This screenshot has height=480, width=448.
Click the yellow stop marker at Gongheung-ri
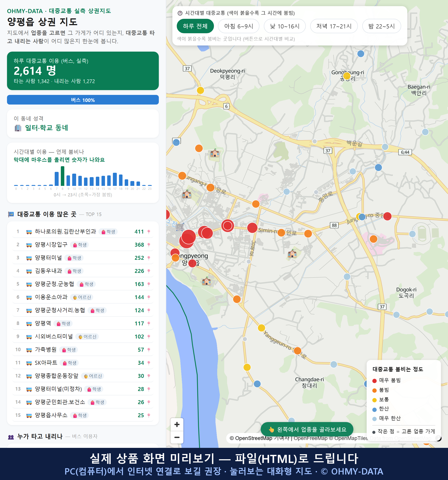click(x=347, y=76)
